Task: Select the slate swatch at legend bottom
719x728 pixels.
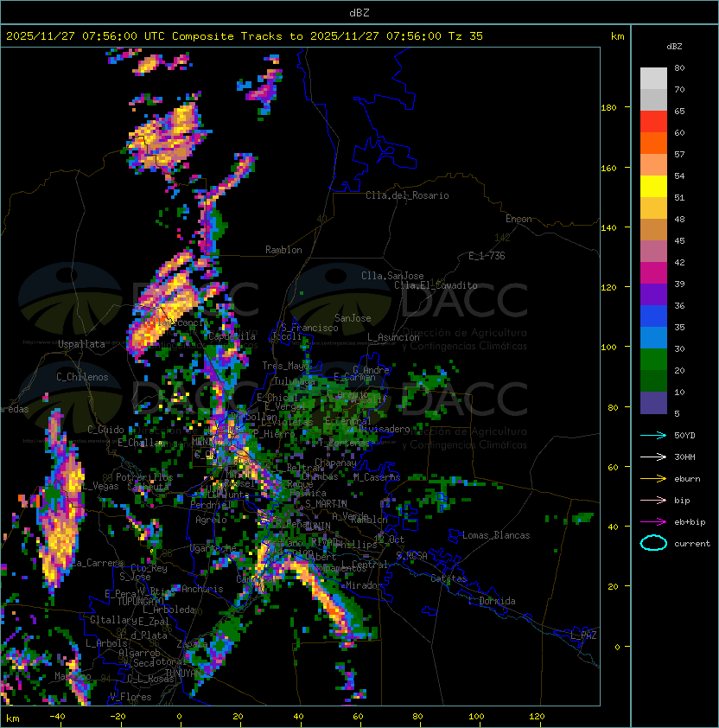Action: coord(653,403)
